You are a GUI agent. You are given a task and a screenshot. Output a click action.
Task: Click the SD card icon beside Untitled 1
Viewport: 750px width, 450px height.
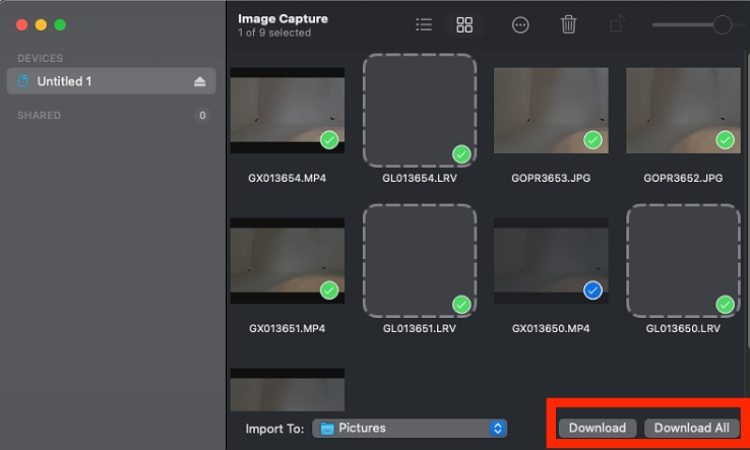(23, 81)
